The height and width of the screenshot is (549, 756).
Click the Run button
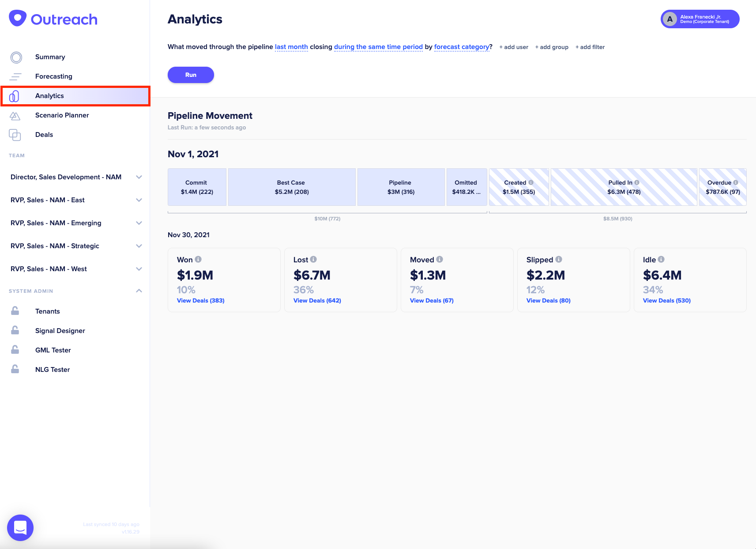point(191,75)
